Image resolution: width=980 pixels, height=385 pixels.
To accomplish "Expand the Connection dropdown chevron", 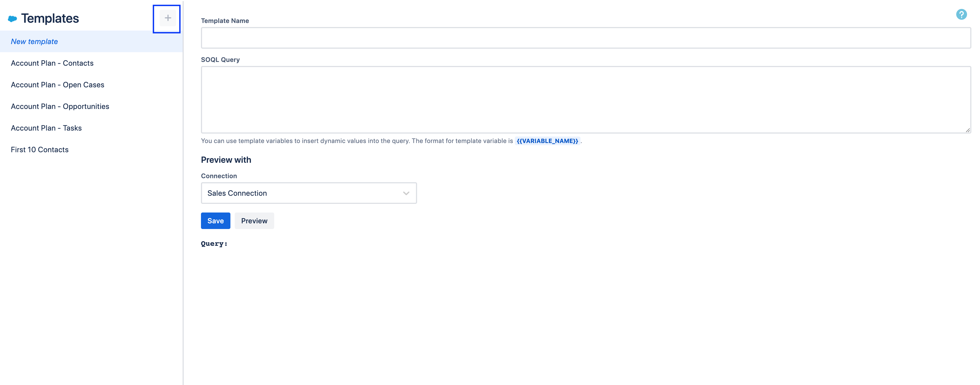I will [406, 193].
